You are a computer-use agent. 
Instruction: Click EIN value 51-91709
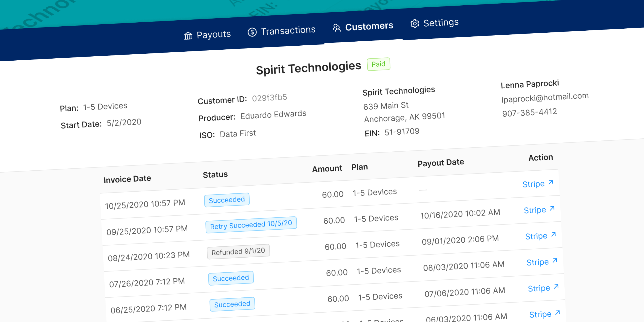pos(402,132)
